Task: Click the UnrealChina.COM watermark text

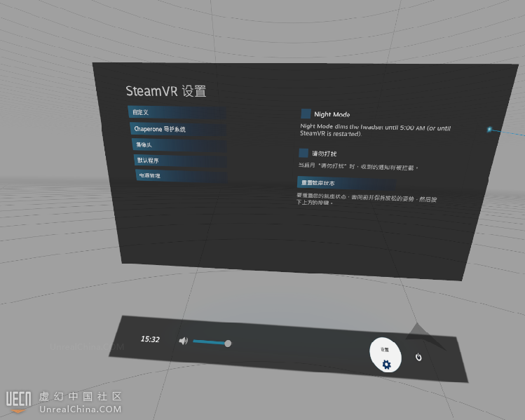Action: [80, 409]
